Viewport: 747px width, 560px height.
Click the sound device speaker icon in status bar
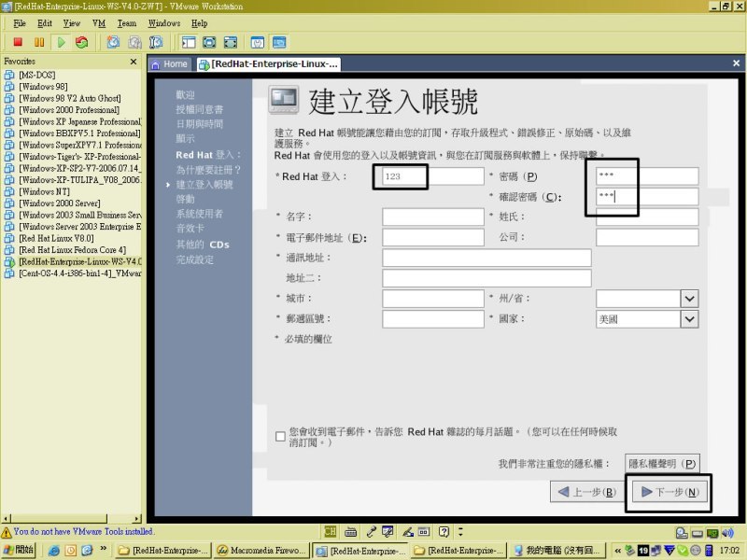pos(727,533)
